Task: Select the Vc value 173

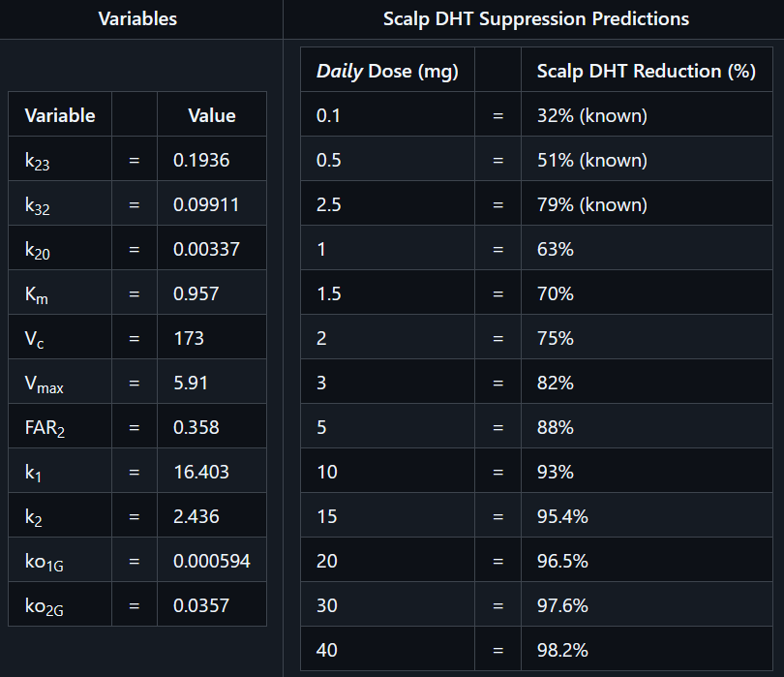Action: click(189, 339)
